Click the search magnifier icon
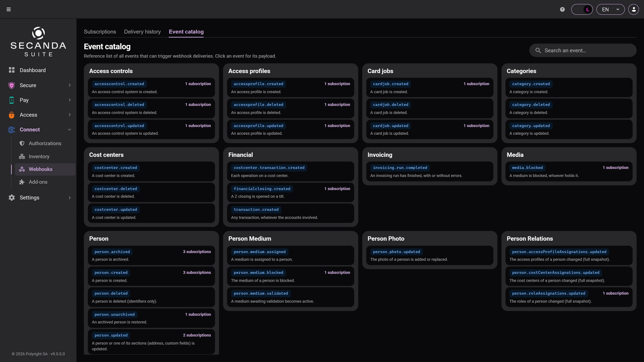644x362 pixels. tap(538, 50)
